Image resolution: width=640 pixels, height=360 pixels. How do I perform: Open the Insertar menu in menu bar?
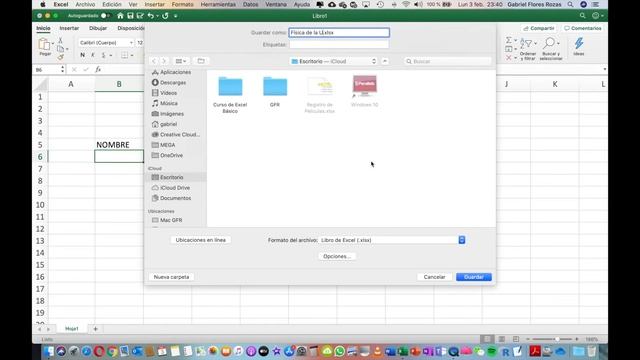pyautogui.click(x=155, y=4)
